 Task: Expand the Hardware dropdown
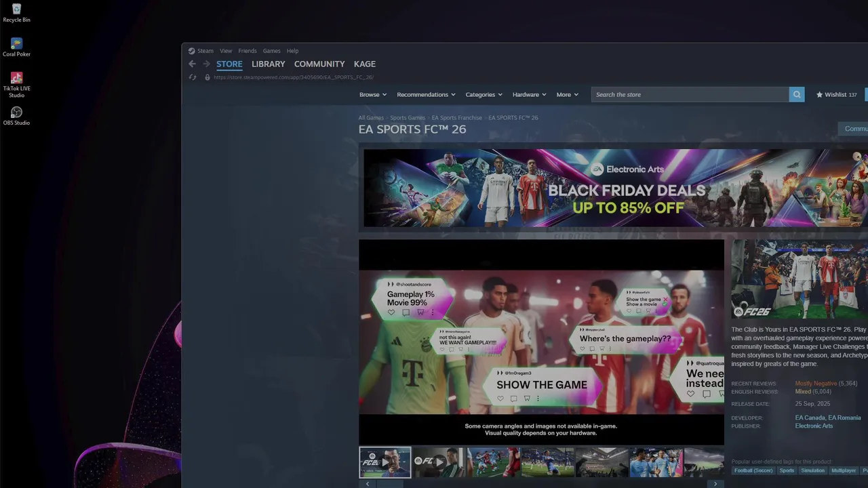pyautogui.click(x=529, y=95)
